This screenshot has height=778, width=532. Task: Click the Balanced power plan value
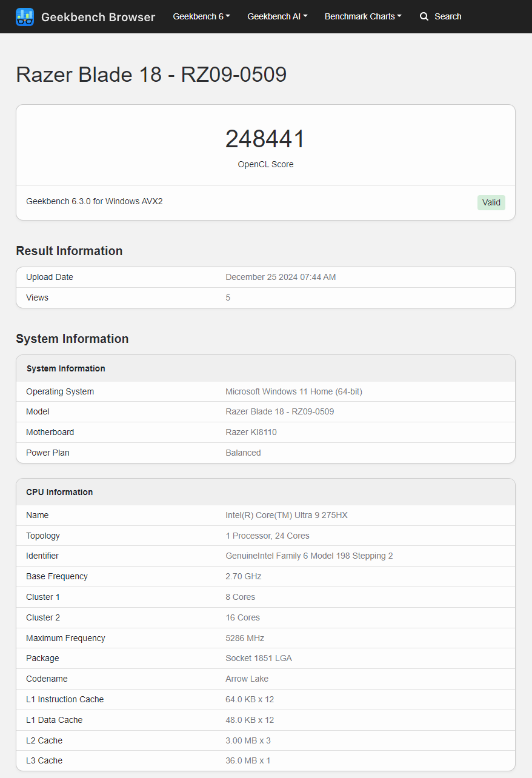tap(243, 453)
